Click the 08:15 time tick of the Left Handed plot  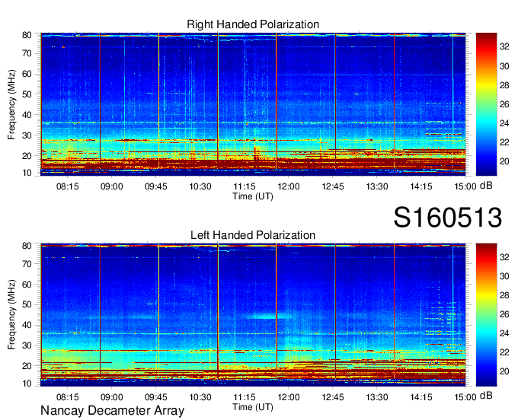(67, 397)
